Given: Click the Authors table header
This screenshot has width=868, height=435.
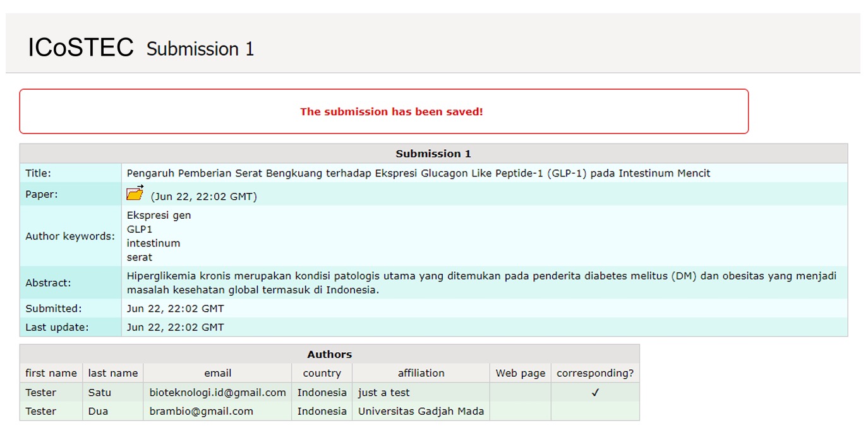Looking at the screenshot, I should (x=330, y=355).
